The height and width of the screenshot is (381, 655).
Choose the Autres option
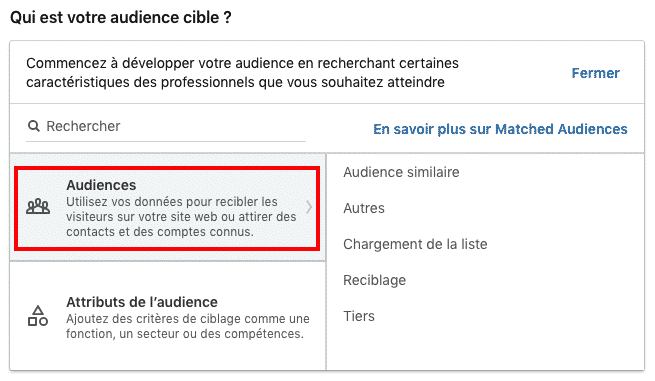pos(364,208)
